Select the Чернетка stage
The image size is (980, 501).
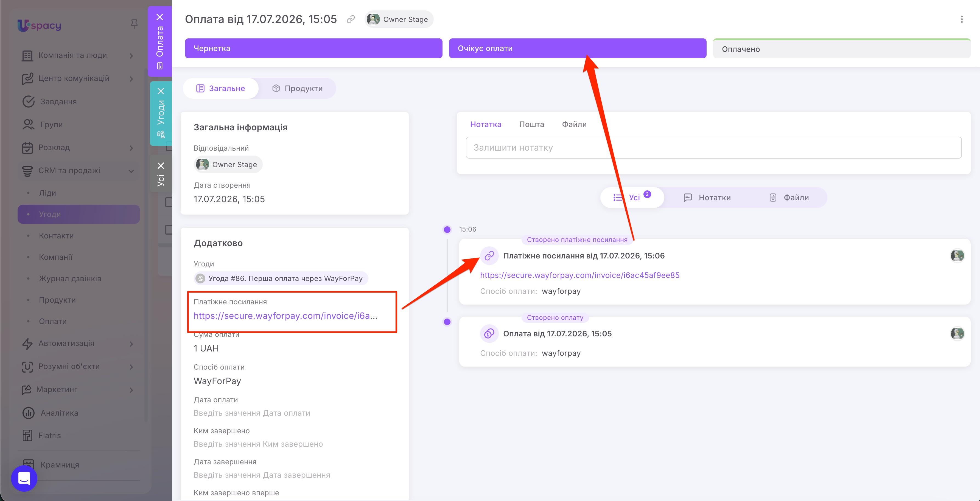pos(313,48)
